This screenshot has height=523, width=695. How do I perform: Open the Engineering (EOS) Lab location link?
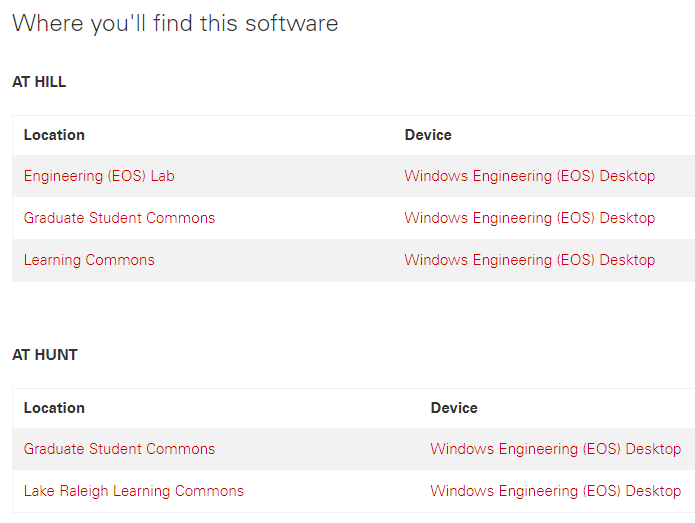click(x=99, y=176)
